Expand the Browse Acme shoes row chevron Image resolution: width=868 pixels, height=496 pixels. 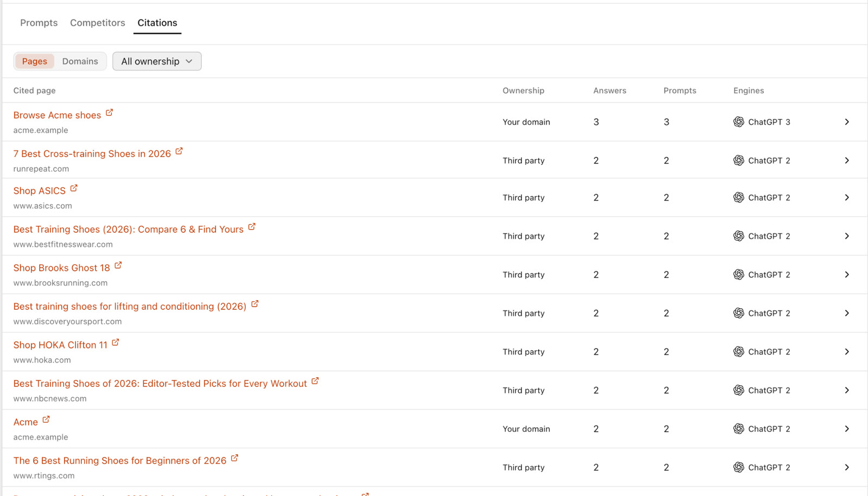(x=847, y=122)
